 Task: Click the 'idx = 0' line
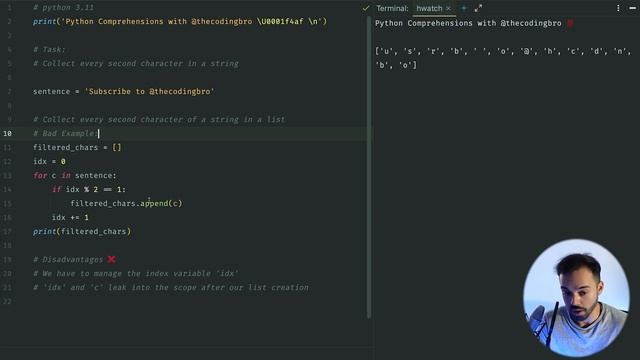point(49,161)
